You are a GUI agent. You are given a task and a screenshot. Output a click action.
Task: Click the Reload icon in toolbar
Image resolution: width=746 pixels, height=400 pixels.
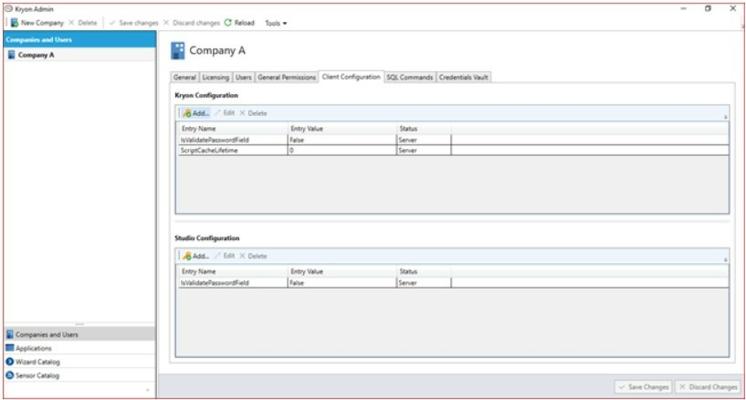point(228,22)
